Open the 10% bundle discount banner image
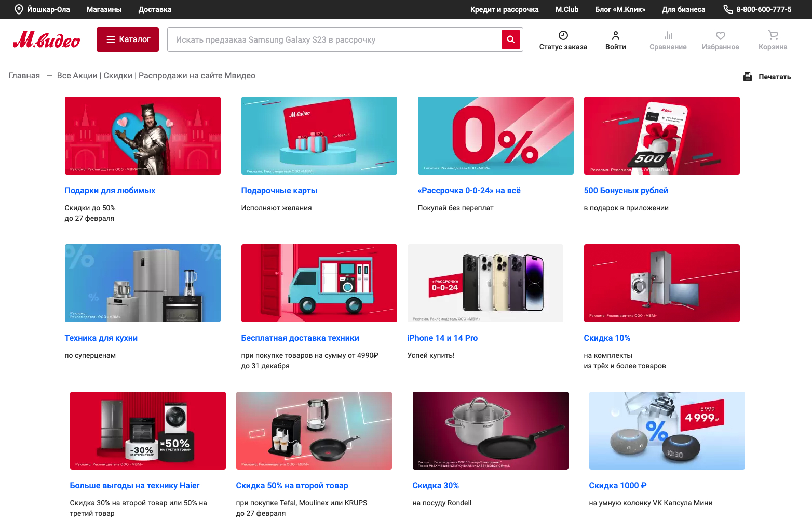This screenshot has width=812, height=520. click(662, 283)
